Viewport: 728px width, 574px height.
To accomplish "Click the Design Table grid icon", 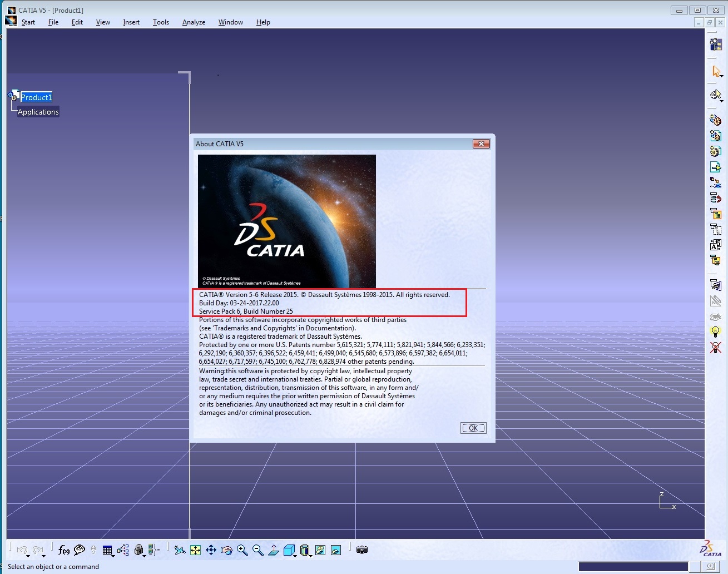I will 107,550.
